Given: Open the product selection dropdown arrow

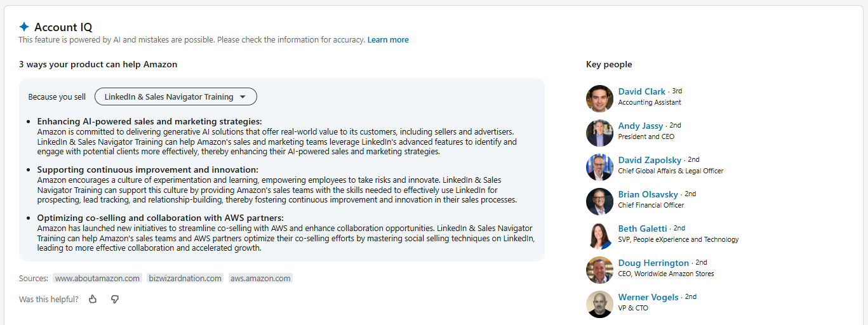Looking at the screenshot, I should point(243,97).
